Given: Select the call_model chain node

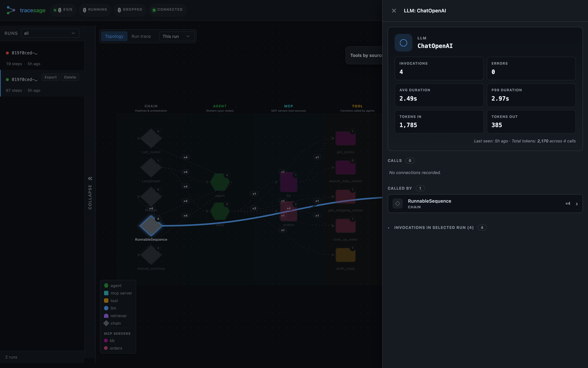Looking at the screenshot, I should [151, 138].
